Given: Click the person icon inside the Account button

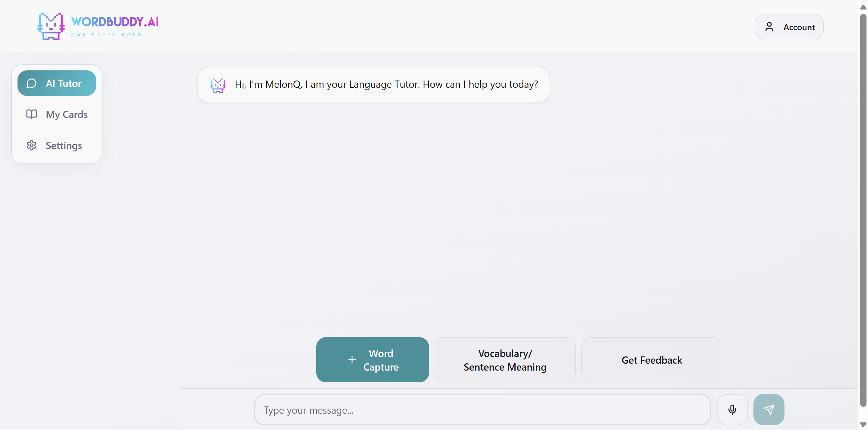Looking at the screenshot, I should click(x=770, y=27).
